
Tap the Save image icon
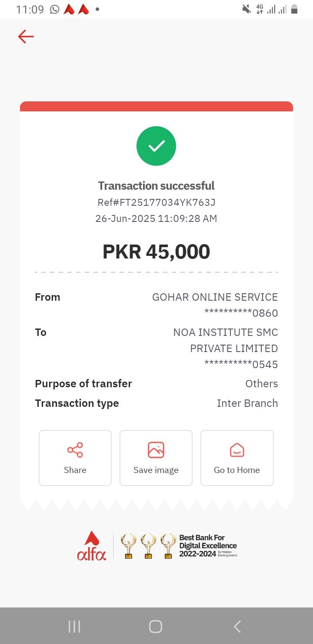tap(156, 450)
